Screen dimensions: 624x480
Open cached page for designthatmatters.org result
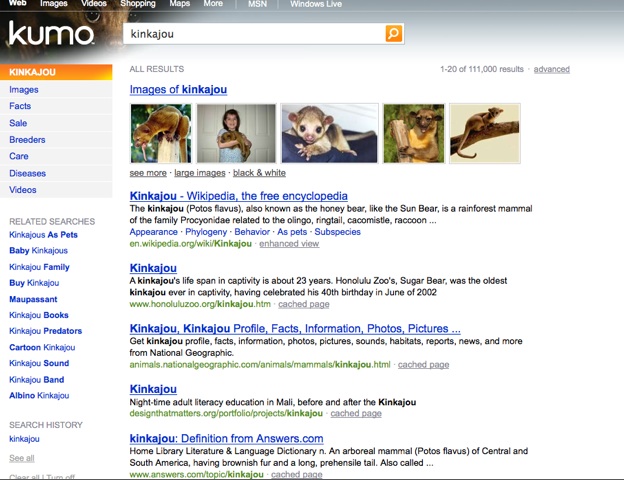[356, 414]
